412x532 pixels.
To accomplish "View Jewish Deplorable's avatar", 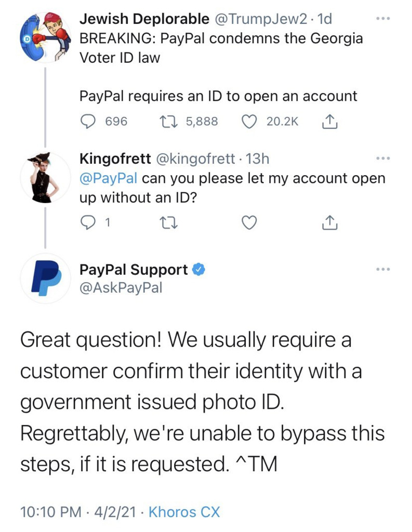I will 46,37.
